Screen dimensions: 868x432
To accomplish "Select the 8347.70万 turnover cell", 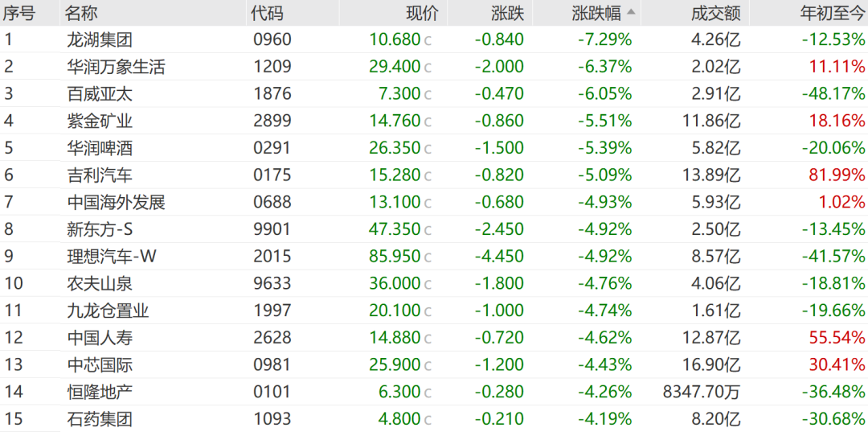I will tap(701, 392).
